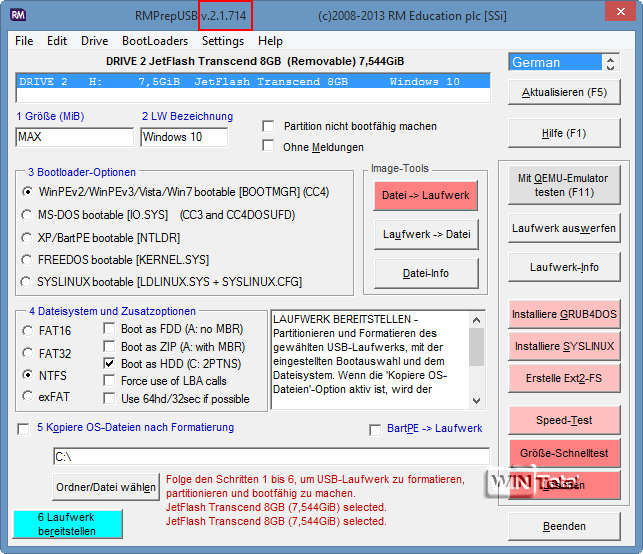Click Aktualisieren (F5) button
The height and width of the screenshot is (554, 643).
pos(564,92)
